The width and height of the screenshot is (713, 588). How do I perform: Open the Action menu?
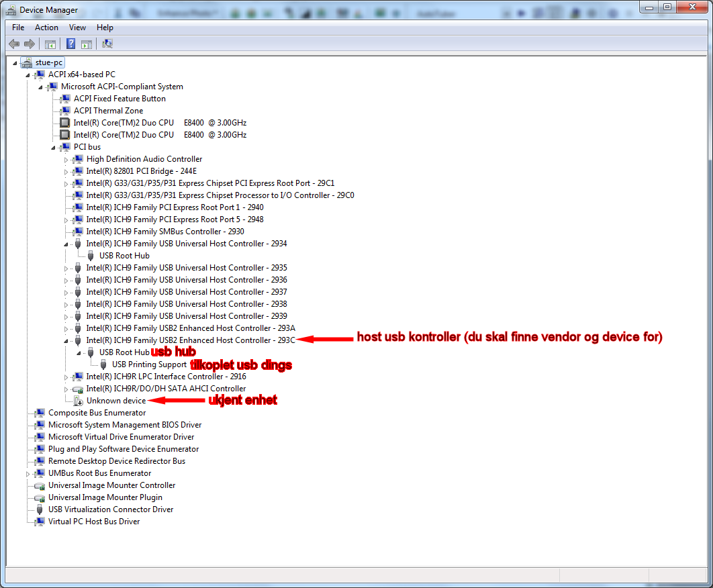(x=46, y=28)
